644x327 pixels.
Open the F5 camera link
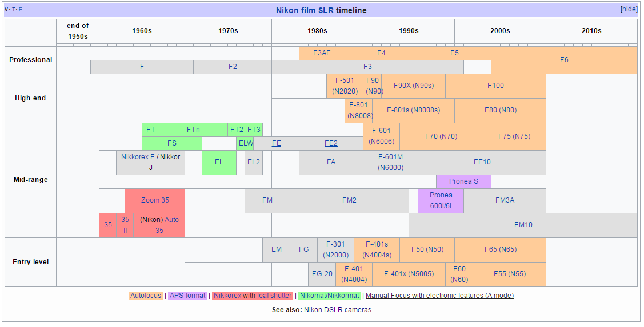tap(454, 53)
